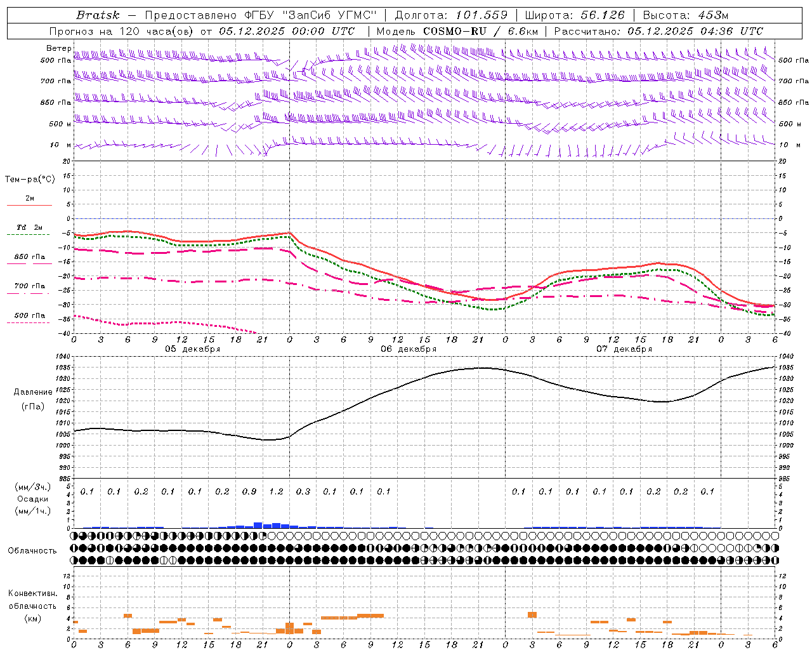Image resolution: width=812 pixels, height=650 pixels.
Task: Click the Тем-ра(°C) axis label
Action: point(30,179)
